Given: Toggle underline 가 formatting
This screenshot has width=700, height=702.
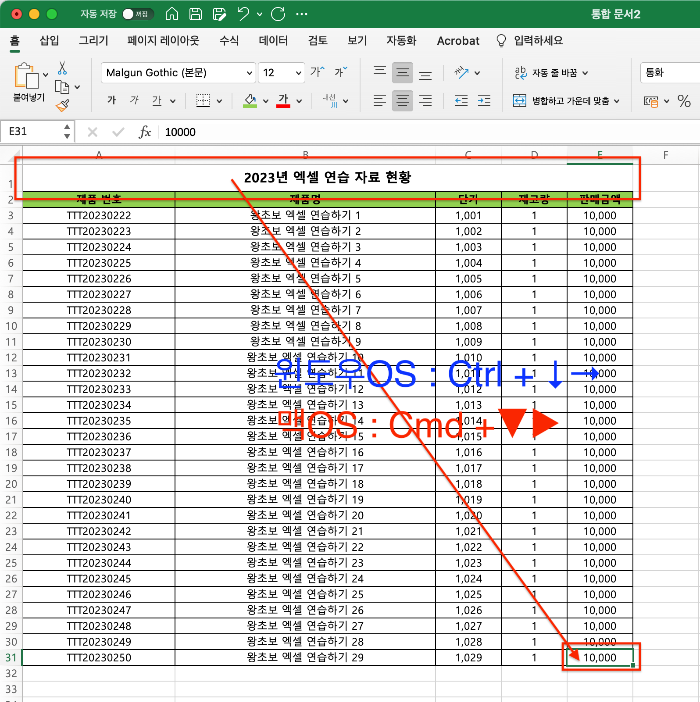Looking at the screenshot, I should pyautogui.click(x=157, y=101).
